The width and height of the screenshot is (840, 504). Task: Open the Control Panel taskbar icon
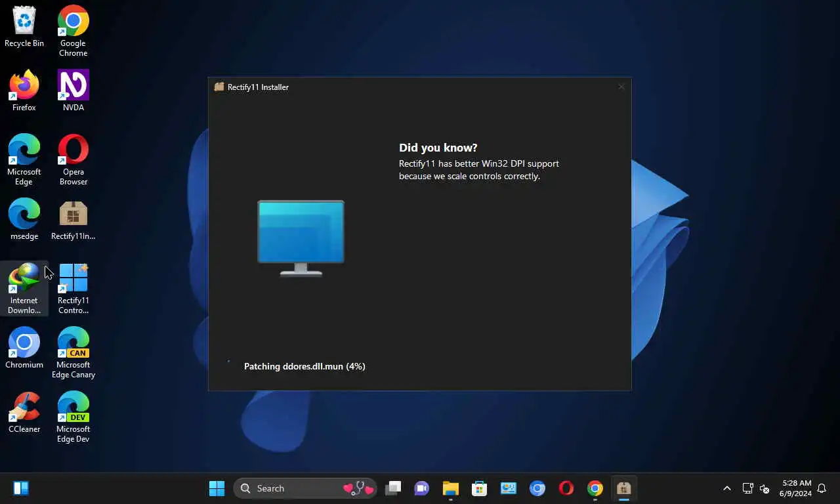(509, 488)
